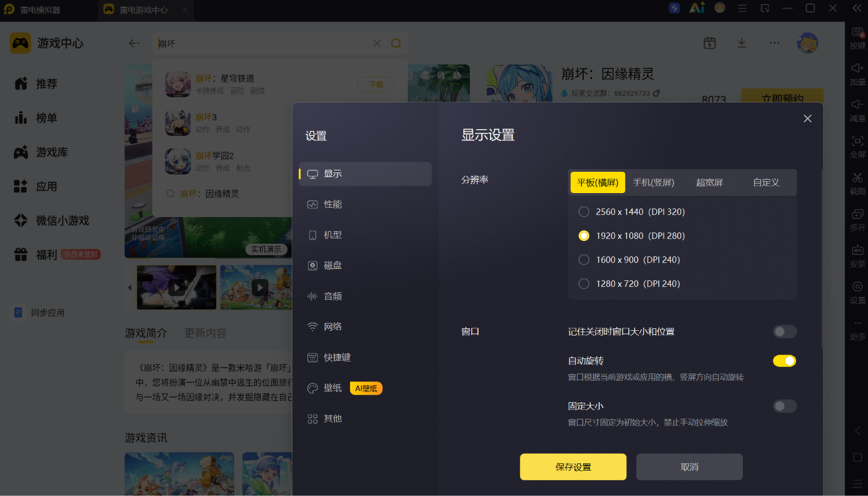
Task: Open the 多开 multi-instance tool
Action: point(858,220)
